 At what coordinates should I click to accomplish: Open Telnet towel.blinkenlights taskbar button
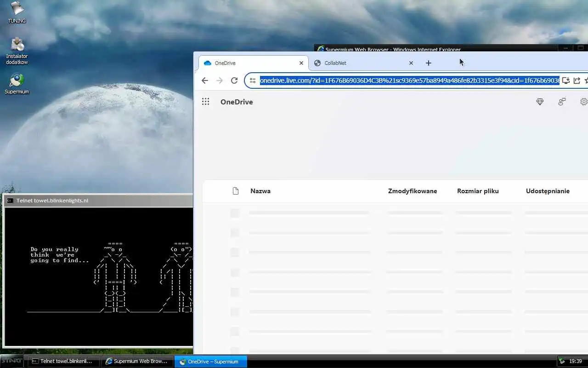[x=64, y=362]
